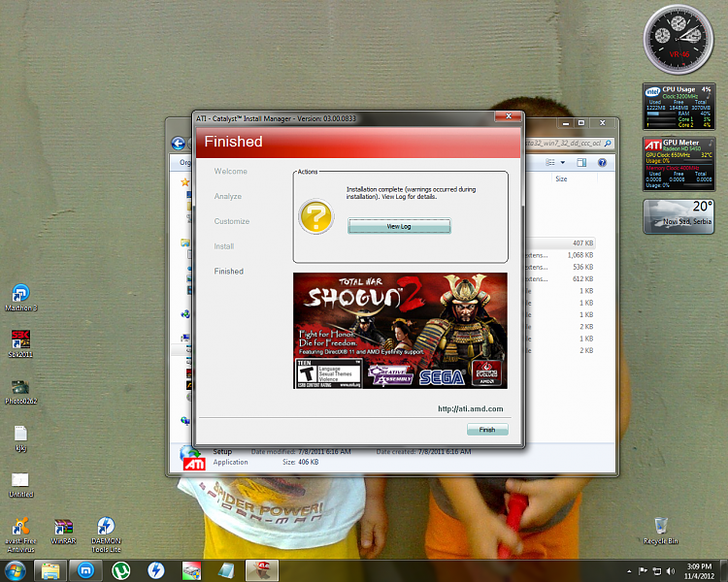Click the View Log button
The image size is (728, 582).
pos(399,226)
